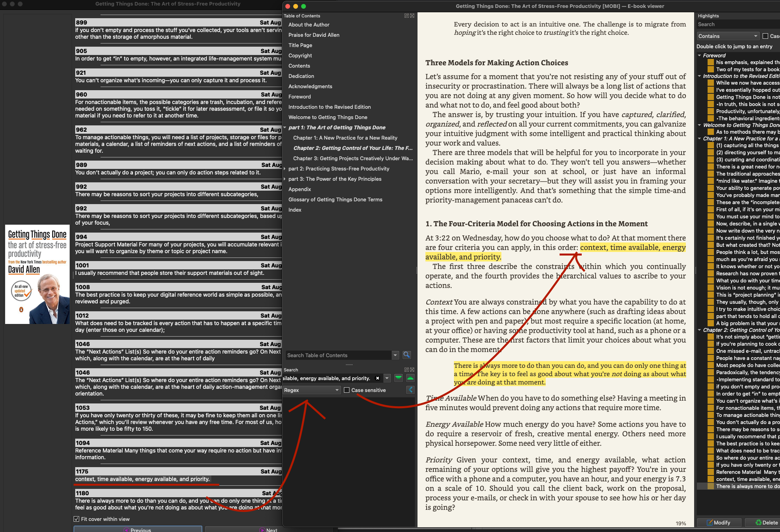Open the Regex search mode dropdown

[x=312, y=390]
